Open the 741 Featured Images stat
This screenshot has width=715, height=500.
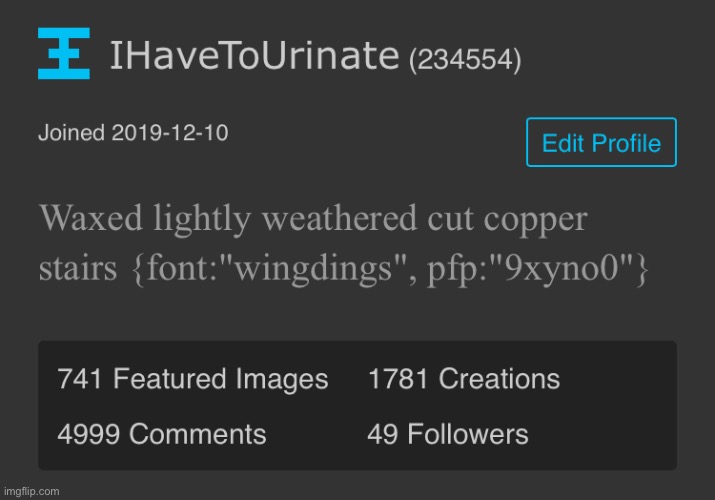tap(193, 379)
